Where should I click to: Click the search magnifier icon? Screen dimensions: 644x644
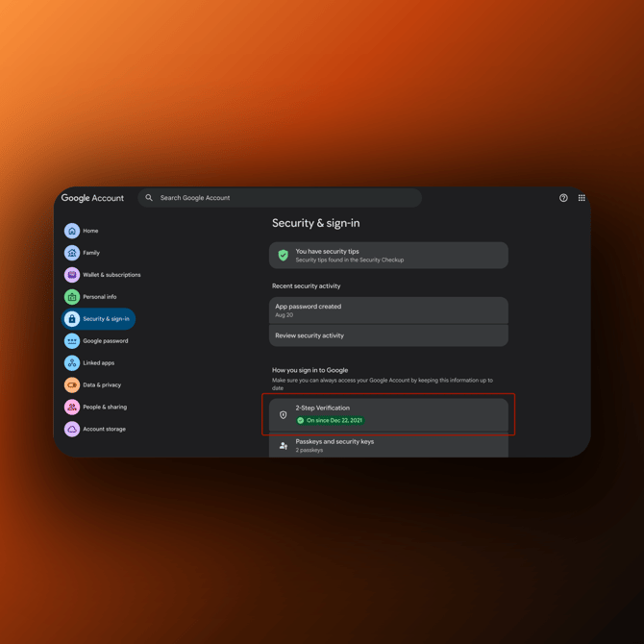(x=149, y=198)
